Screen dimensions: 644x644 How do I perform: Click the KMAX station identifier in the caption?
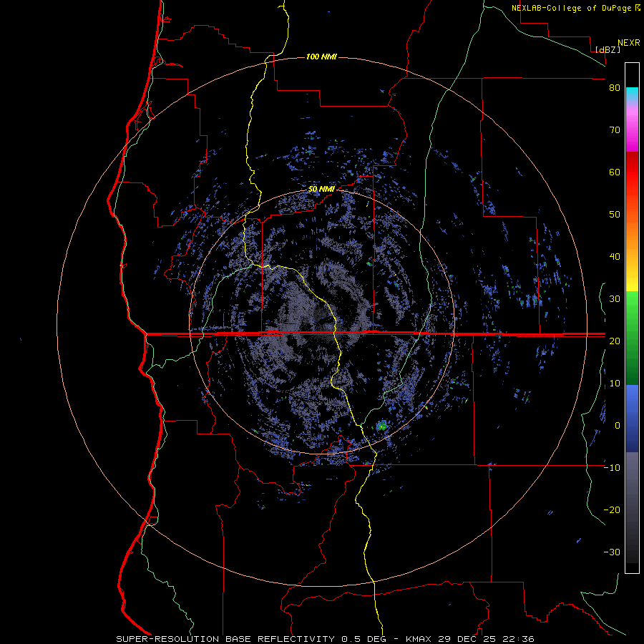(x=420, y=639)
